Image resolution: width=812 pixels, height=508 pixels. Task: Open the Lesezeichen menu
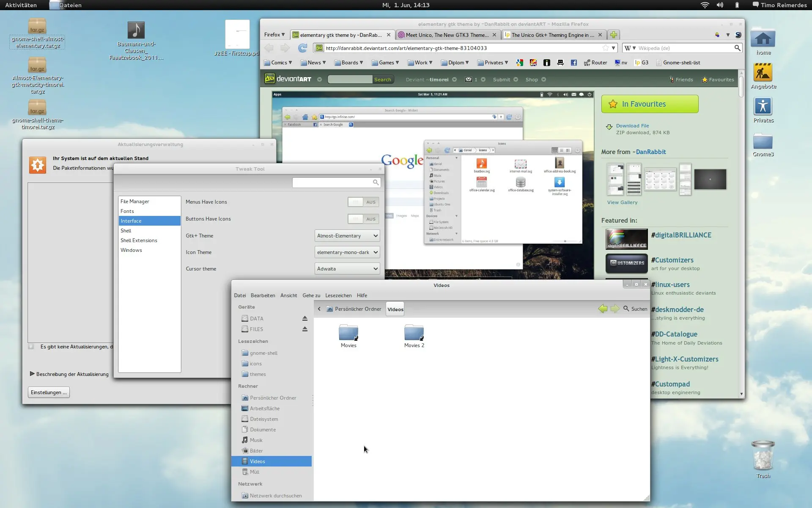(338, 295)
